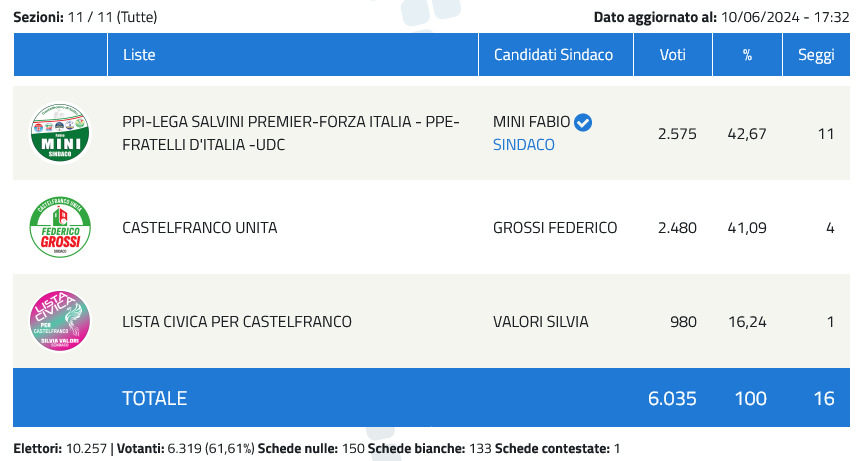Click the blue verified checkmark badge

tap(583, 122)
